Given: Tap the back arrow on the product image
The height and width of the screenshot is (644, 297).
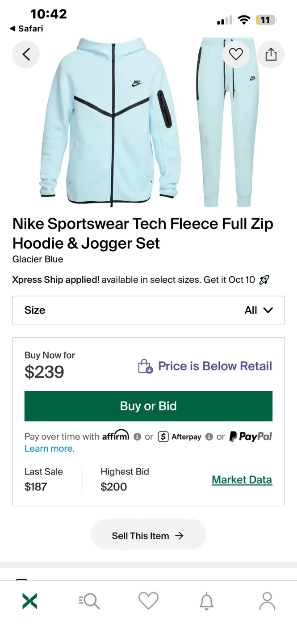Looking at the screenshot, I should click(x=25, y=54).
